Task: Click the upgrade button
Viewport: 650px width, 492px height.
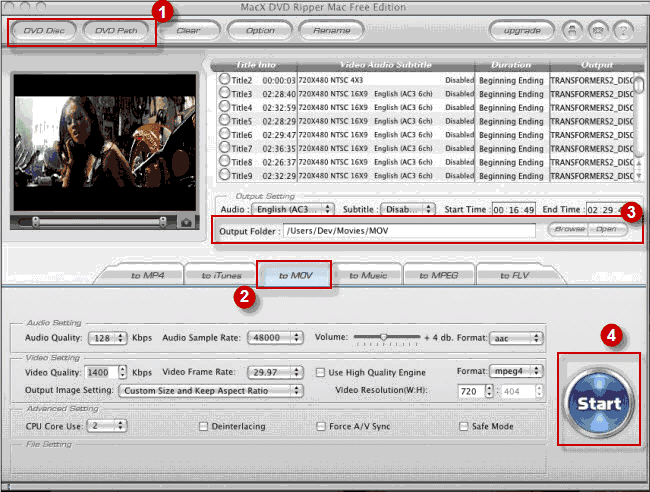Action: [x=522, y=30]
